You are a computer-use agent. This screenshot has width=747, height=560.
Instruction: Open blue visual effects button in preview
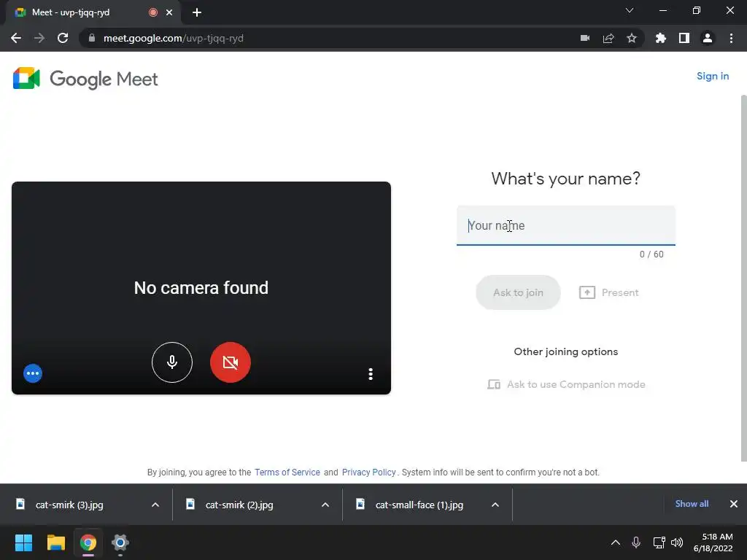pos(33,373)
